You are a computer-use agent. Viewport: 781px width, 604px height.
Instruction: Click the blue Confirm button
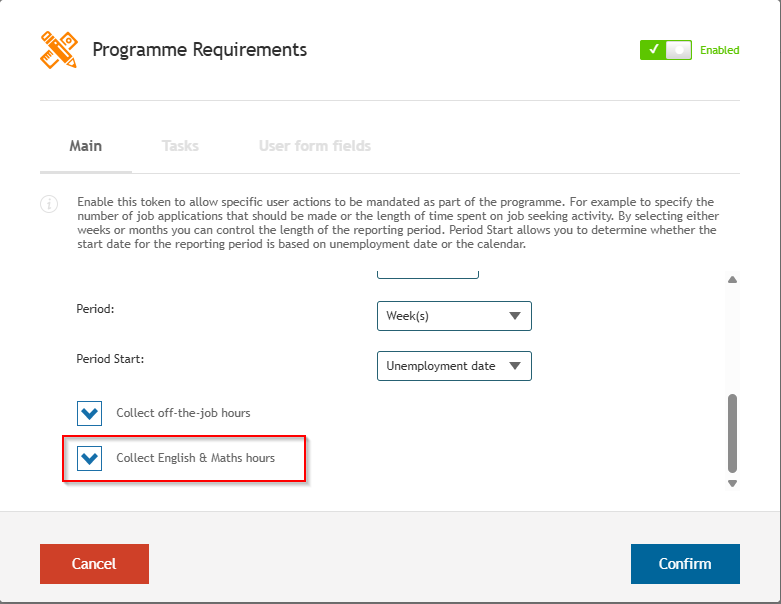[685, 564]
